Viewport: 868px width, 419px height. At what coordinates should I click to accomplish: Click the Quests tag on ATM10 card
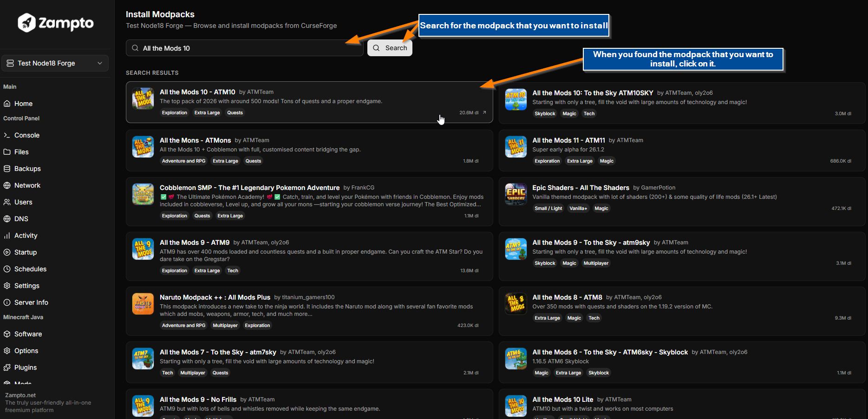tap(235, 112)
